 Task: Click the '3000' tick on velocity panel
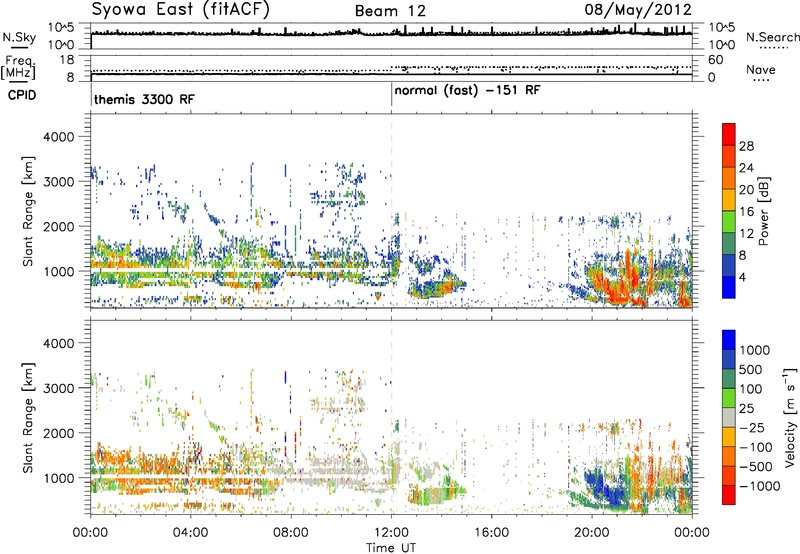pyautogui.click(x=58, y=388)
